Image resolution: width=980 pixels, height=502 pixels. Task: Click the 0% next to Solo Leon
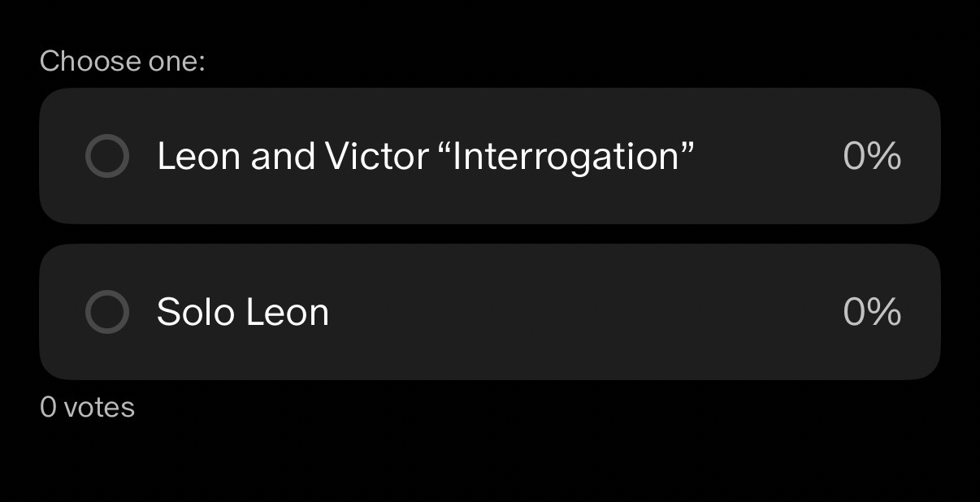[x=872, y=312]
